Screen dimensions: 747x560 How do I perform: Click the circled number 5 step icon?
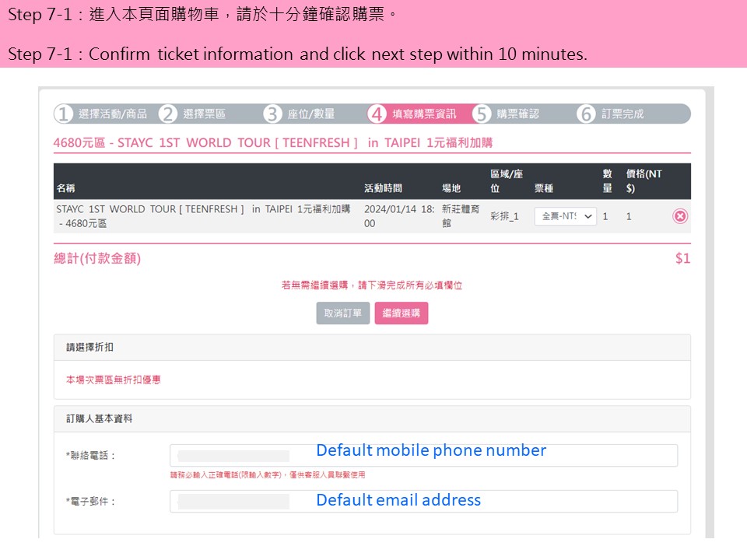(x=482, y=114)
